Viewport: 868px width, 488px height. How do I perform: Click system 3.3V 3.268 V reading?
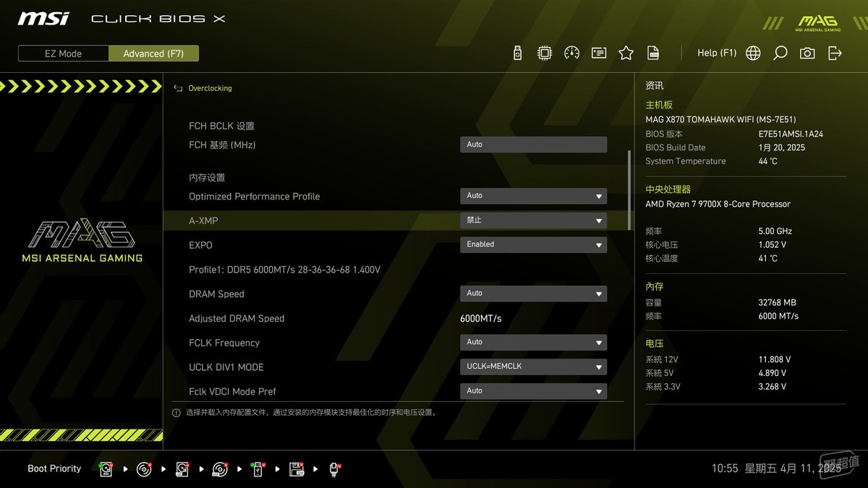pos(772,387)
